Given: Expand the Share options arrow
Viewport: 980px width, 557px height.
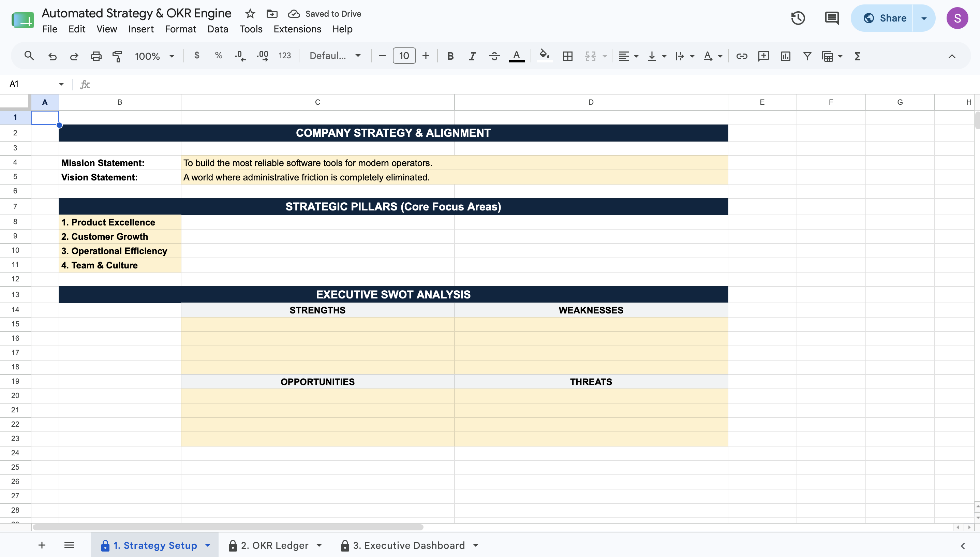Looking at the screenshot, I should pos(924,18).
